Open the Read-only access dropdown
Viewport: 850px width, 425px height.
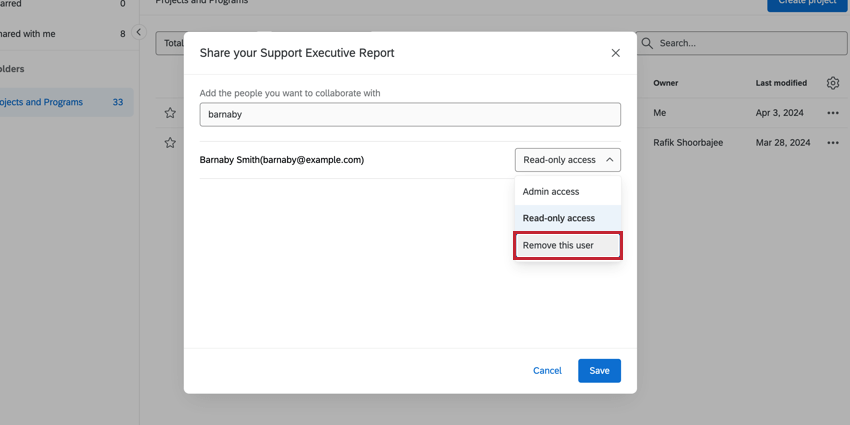pos(567,160)
